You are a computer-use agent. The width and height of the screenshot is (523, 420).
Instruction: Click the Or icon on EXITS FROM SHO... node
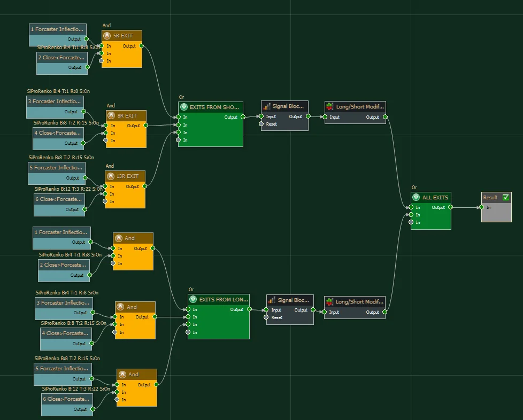(184, 107)
